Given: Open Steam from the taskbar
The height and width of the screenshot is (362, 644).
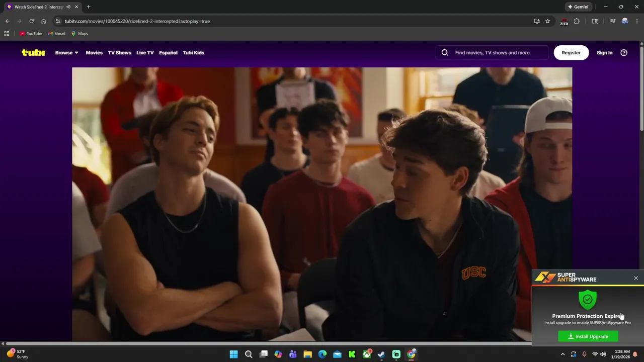Looking at the screenshot, I should coord(381,354).
